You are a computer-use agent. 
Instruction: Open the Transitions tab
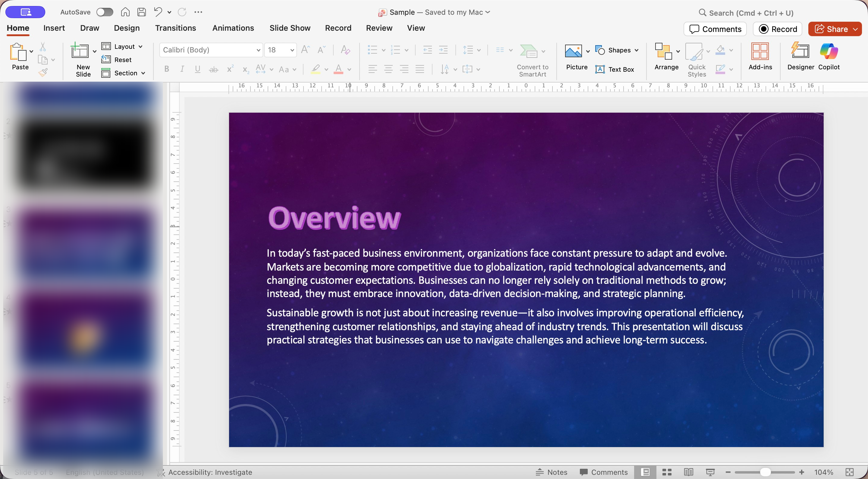pos(175,28)
